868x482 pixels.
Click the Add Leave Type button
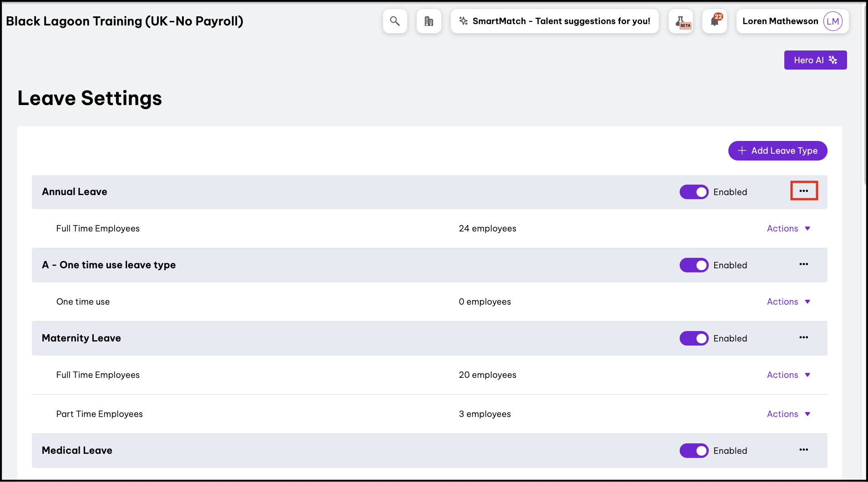[x=777, y=151]
